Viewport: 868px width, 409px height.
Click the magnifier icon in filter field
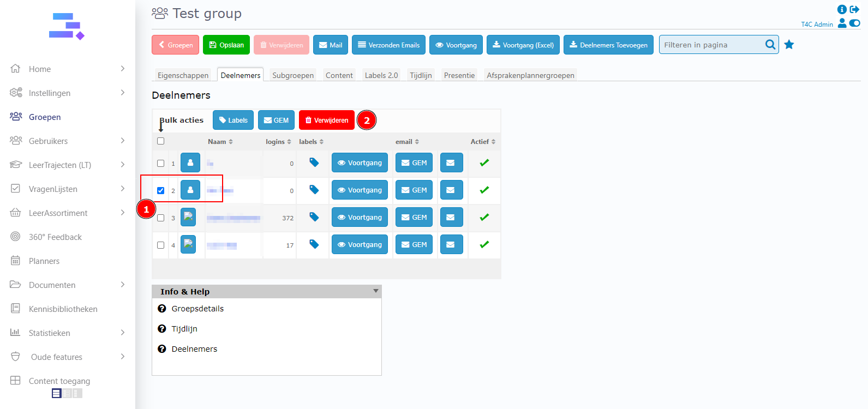[770, 45]
